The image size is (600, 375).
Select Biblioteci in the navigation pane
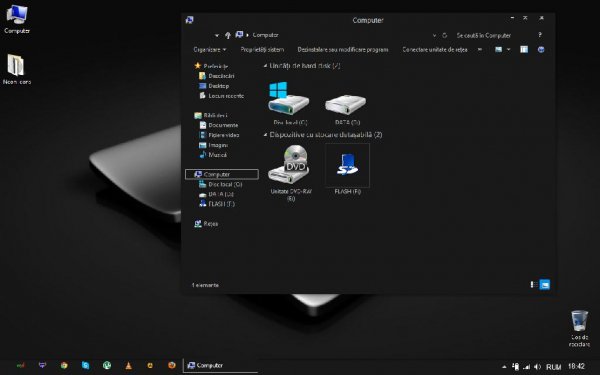click(211, 115)
